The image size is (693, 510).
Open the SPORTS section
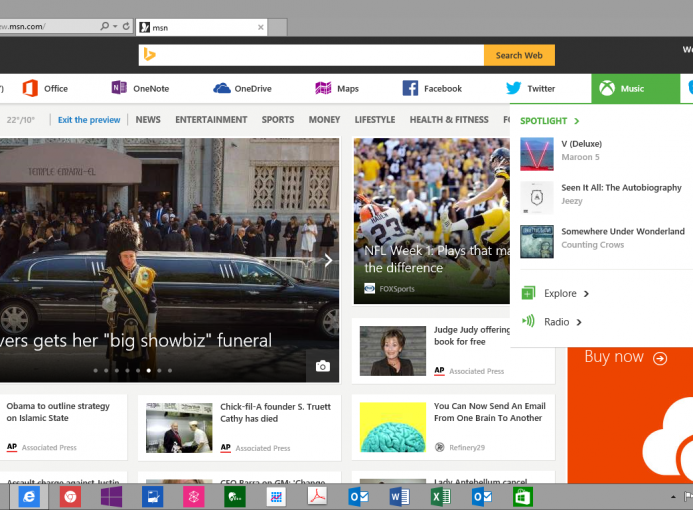point(278,120)
